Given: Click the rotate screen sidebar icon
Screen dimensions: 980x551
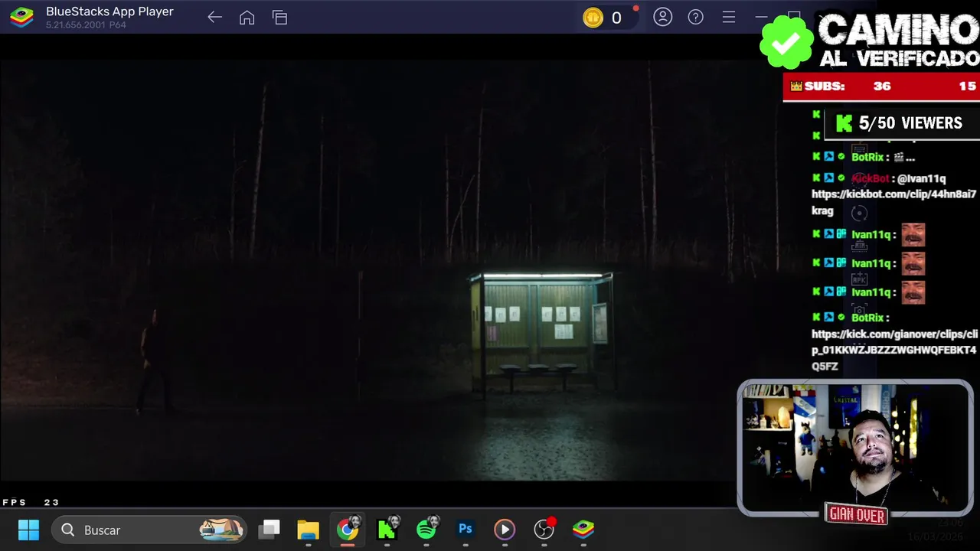Looking at the screenshot, I should coord(859,214).
